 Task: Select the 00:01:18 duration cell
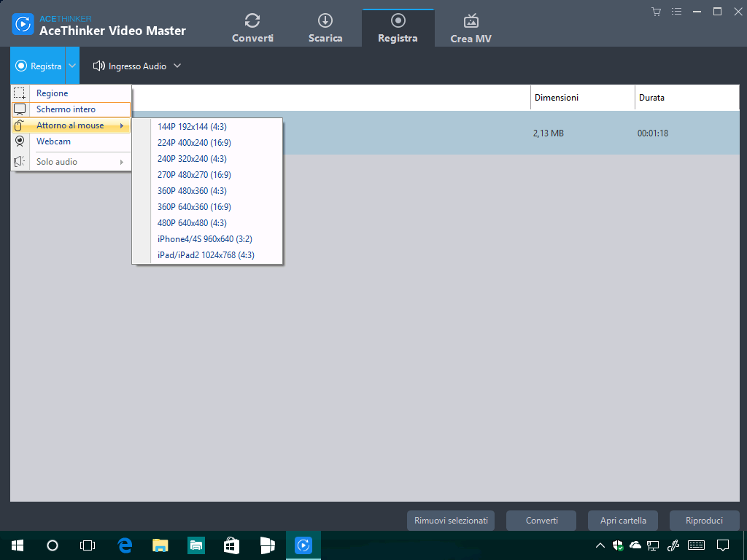[x=653, y=133]
